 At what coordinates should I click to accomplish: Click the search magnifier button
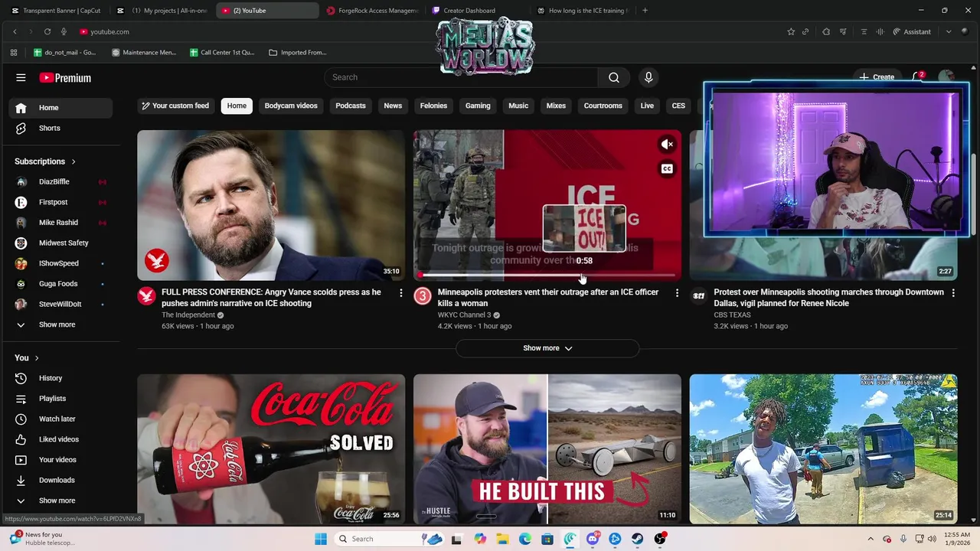(613, 77)
